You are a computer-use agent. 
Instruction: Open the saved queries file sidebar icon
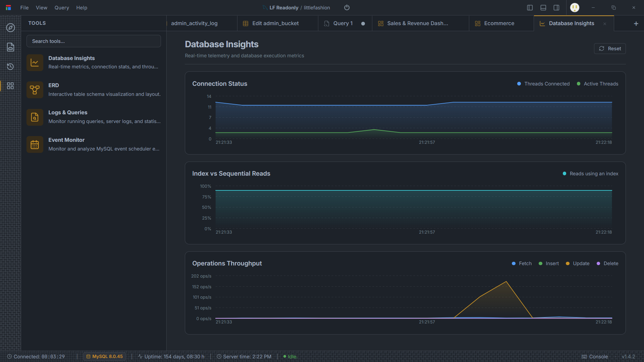(10, 47)
